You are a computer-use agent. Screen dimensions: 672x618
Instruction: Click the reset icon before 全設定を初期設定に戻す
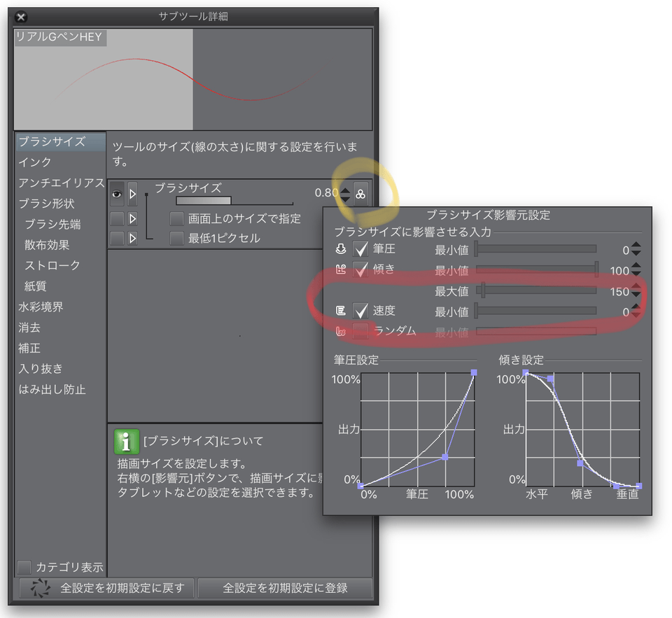pyautogui.click(x=40, y=589)
